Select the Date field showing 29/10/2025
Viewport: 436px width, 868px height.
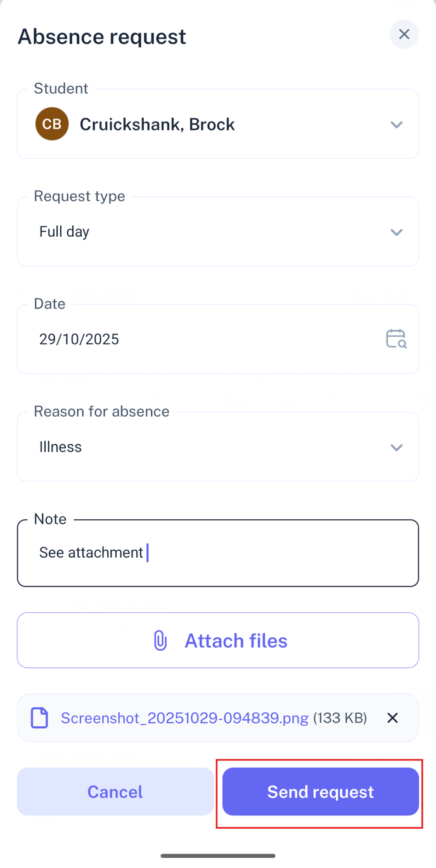pos(190,339)
